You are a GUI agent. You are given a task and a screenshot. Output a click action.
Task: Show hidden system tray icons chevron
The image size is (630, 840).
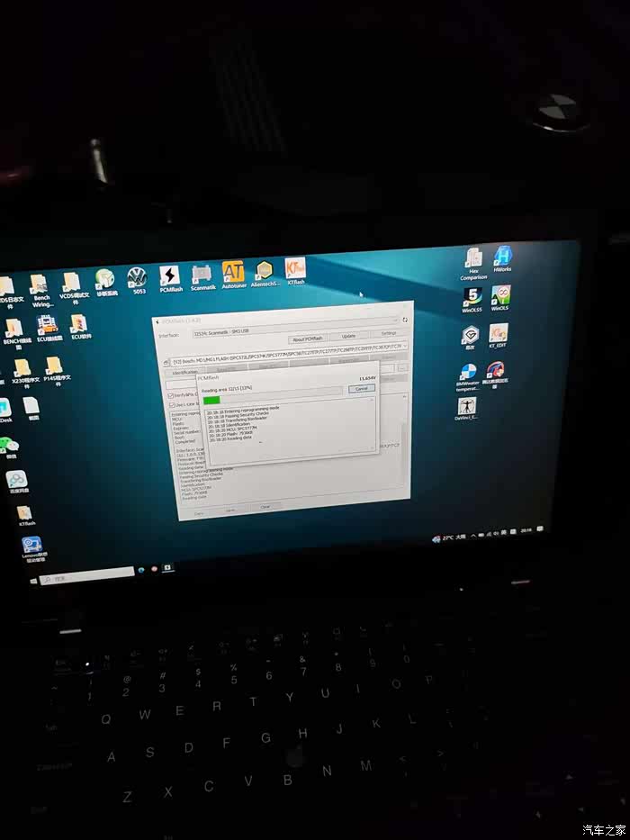tap(473, 535)
